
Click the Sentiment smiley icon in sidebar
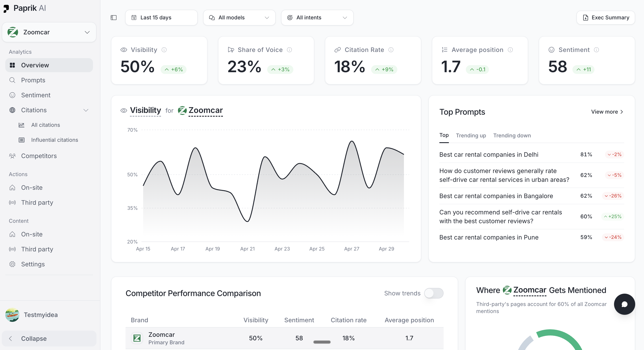[12, 95]
